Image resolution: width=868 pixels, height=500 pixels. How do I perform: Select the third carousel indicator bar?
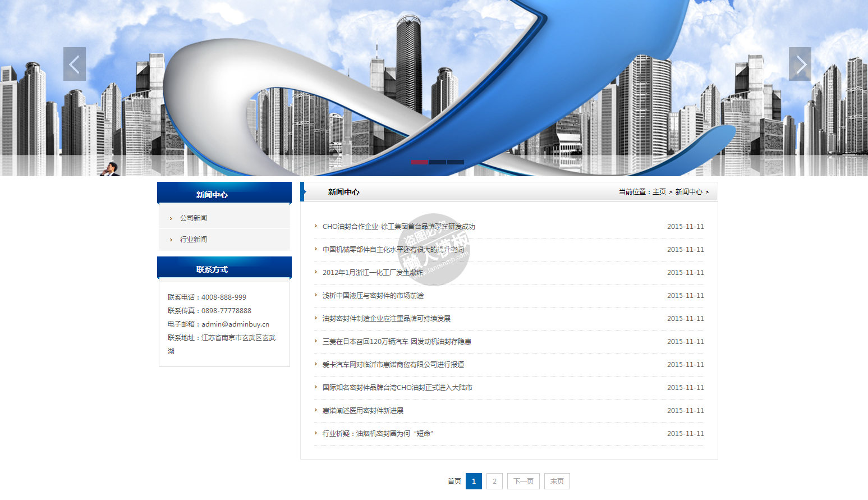pos(455,162)
